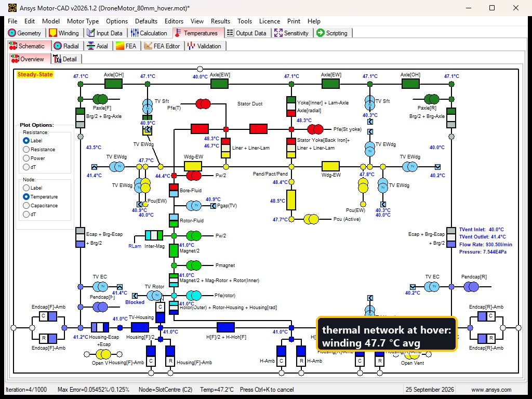532x399 pixels.
Task: Choose Label in the Node group
Action: (x=26, y=188)
